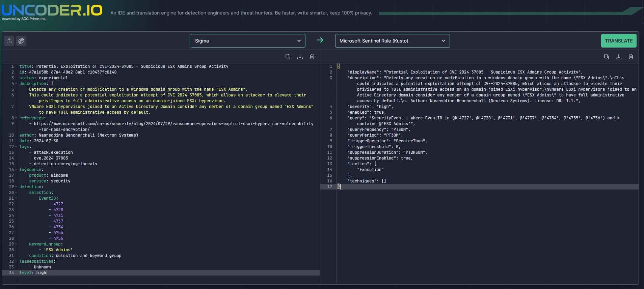644x289 pixels.
Task: Clear the Sigma input editor with trash icon
Action: pos(312,57)
